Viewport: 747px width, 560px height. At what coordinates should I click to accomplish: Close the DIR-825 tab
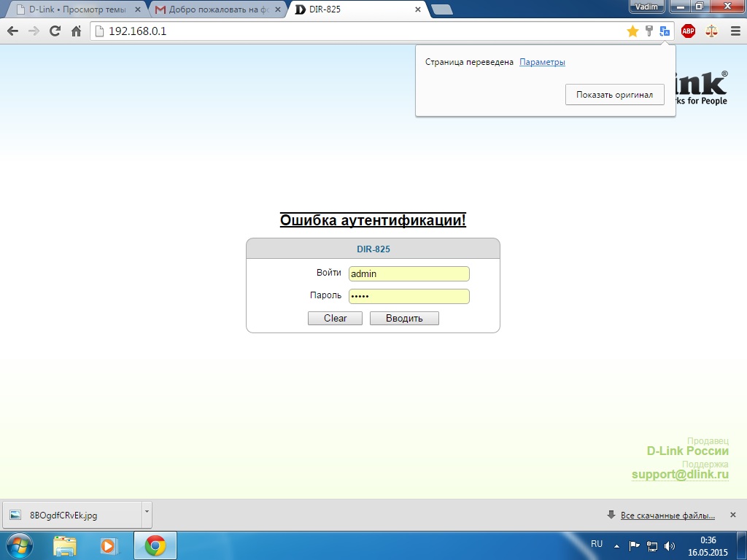coord(418,9)
